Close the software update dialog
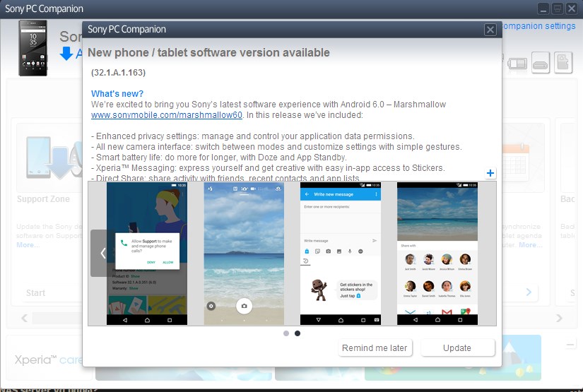583x392 pixels. 490,30
